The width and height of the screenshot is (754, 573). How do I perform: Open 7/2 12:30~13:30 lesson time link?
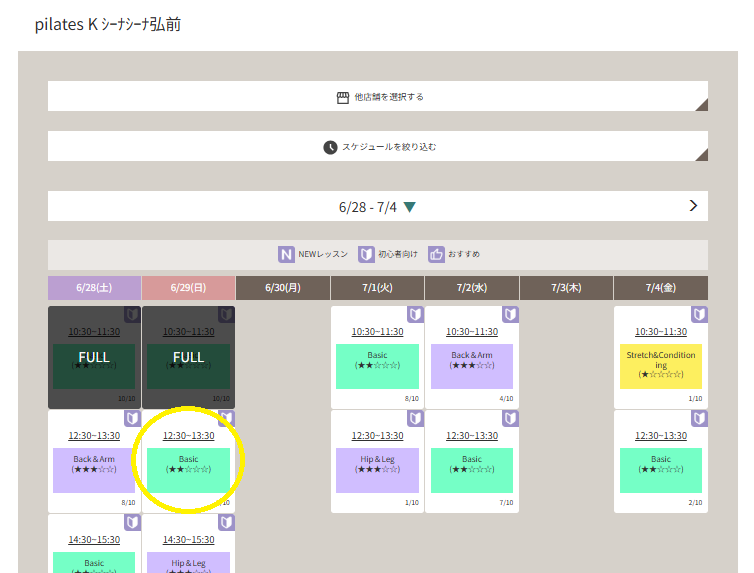tap(472, 436)
